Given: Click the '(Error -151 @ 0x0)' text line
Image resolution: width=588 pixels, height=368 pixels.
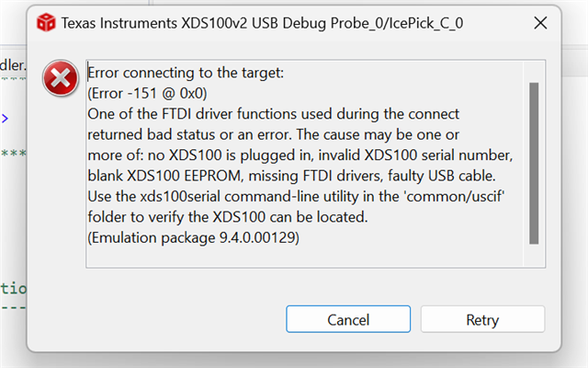Looking at the screenshot, I should pos(147,93).
